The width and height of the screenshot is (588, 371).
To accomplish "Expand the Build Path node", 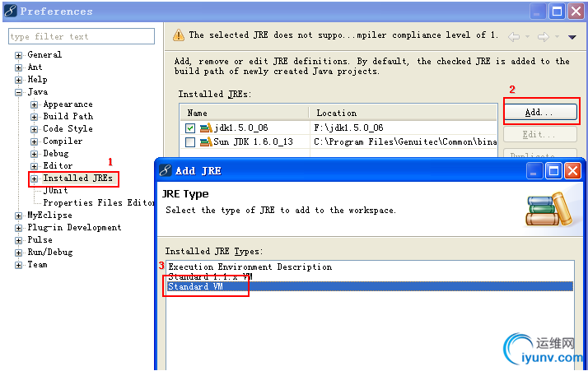I will tap(34, 117).
